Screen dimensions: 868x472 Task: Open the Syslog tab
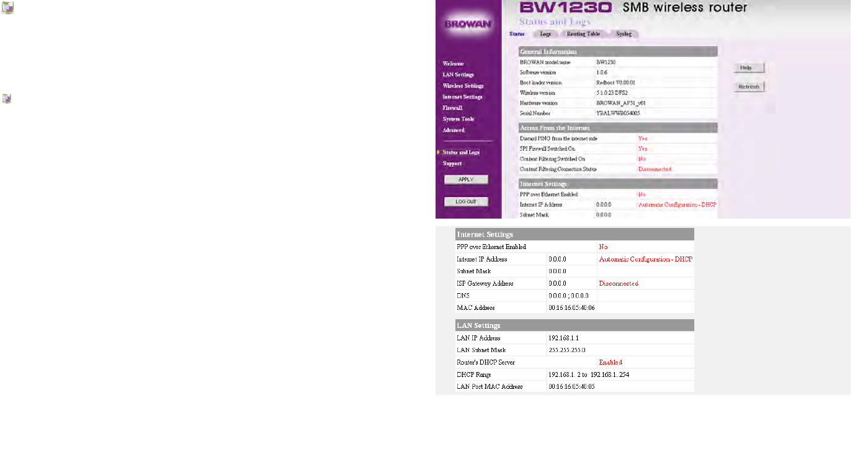pos(624,34)
